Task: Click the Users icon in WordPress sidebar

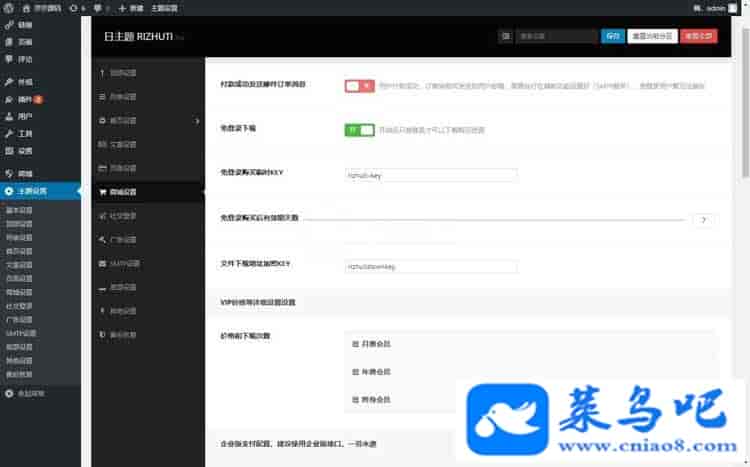Action: (9, 116)
